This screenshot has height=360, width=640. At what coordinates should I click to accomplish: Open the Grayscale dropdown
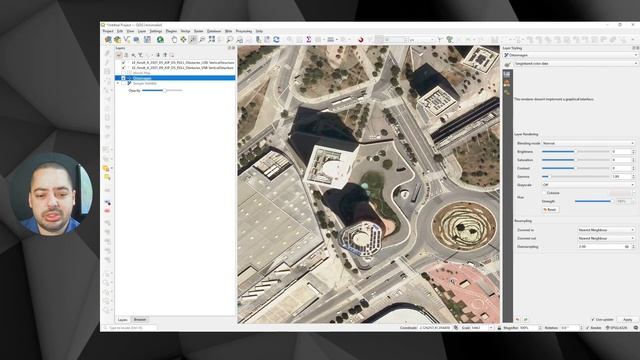point(588,185)
